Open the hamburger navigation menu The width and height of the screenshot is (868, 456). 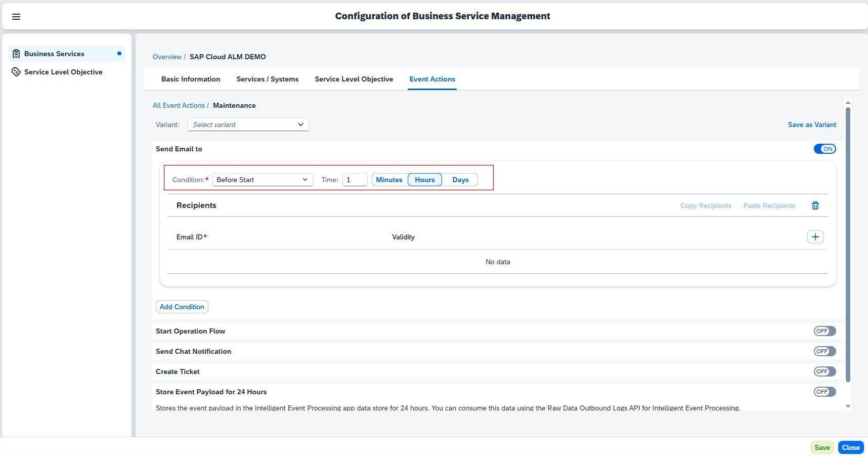click(16, 17)
